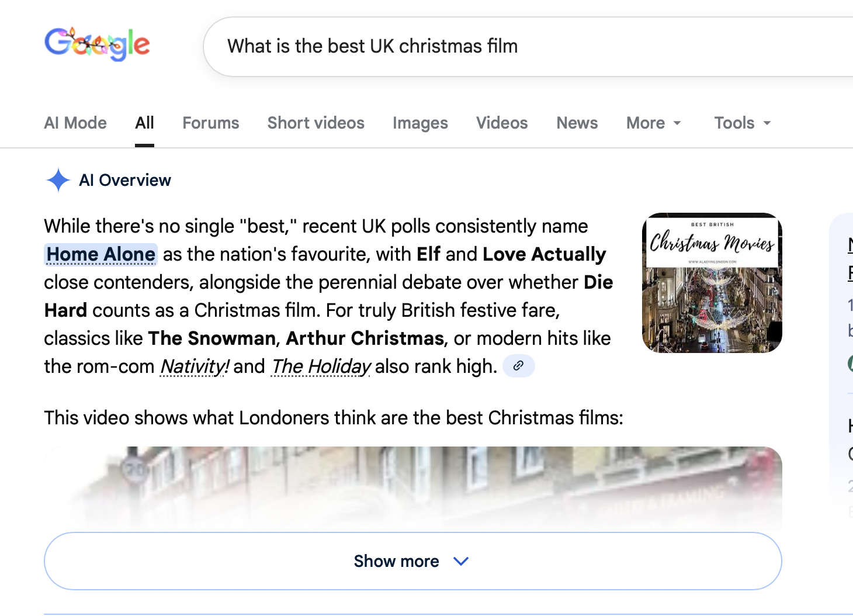The image size is (853, 616).
Task: Open the Tools dropdown menu
Action: click(742, 123)
